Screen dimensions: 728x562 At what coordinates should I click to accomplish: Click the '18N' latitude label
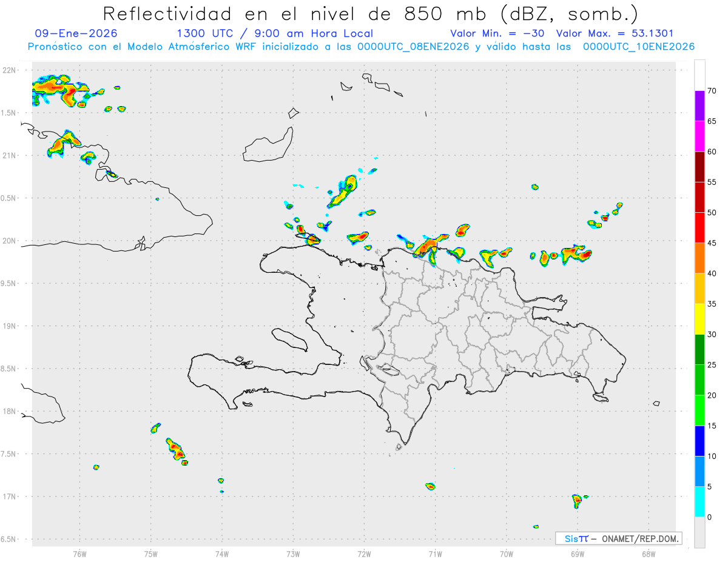10,411
